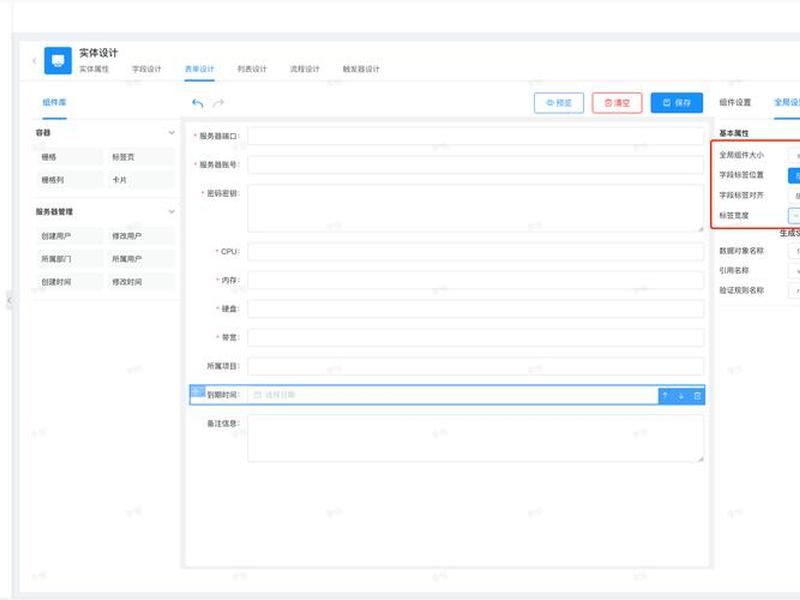Select the 标签页 container component
800x600 pixels.
tap(140, 157)
